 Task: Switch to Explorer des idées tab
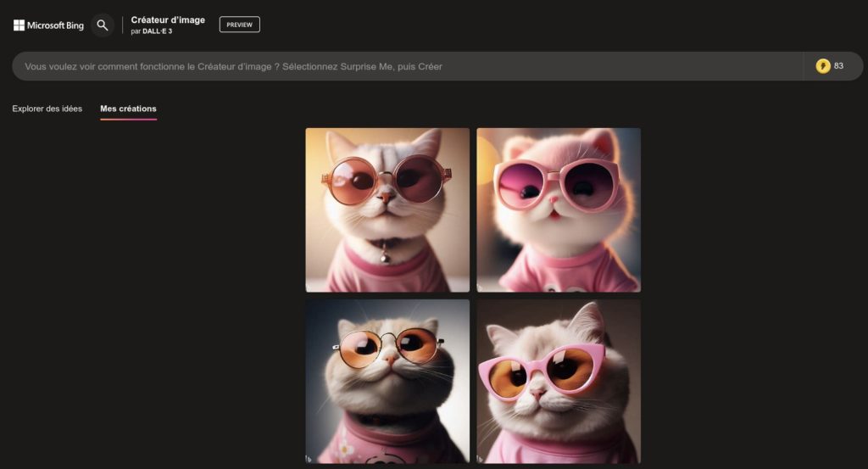47,109
